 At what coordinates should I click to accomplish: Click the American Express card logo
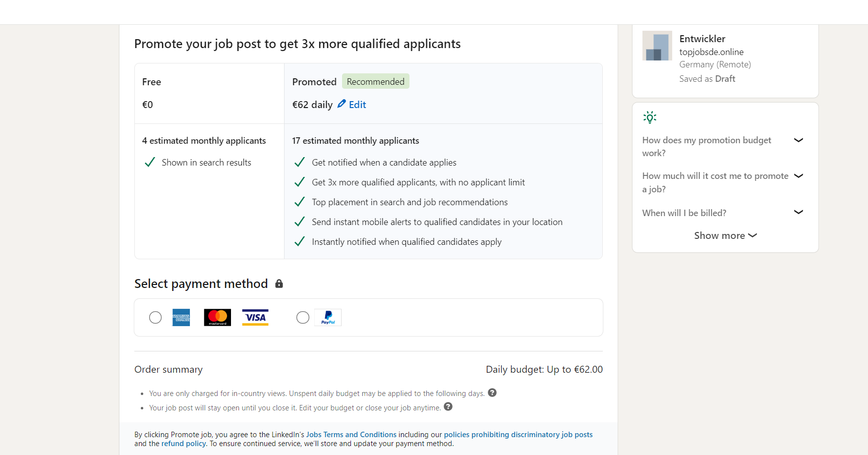point(181,317)
